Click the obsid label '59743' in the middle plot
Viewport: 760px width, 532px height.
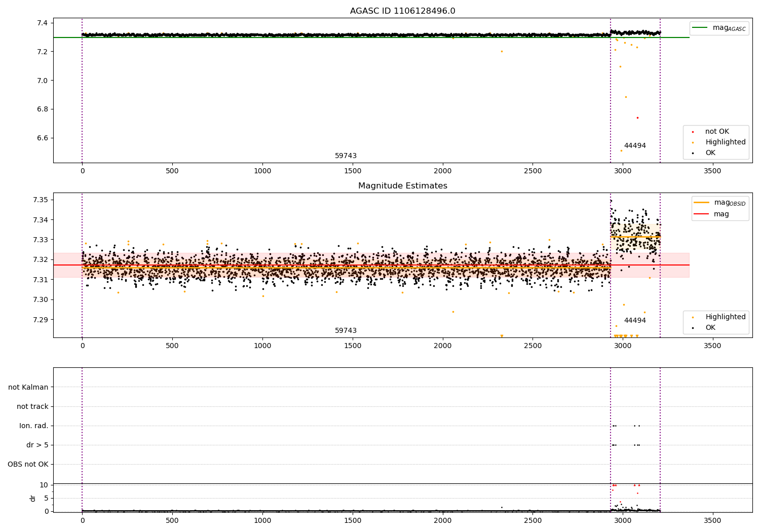[346, 331]
